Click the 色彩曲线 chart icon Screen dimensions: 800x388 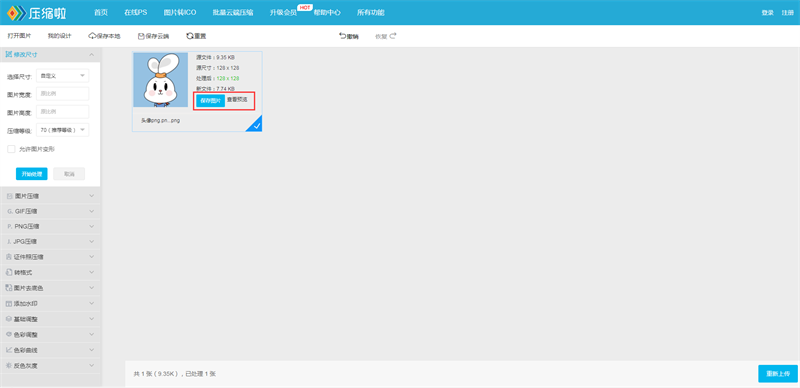[9, 350]
